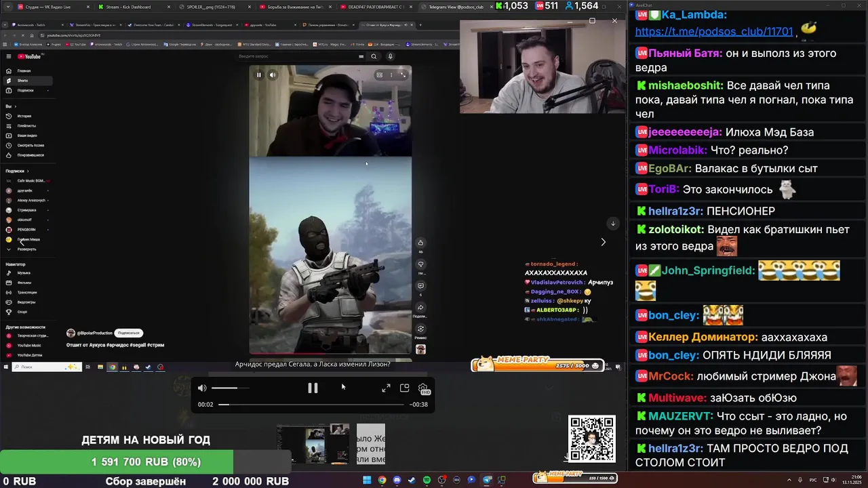Open Понравившиеся liked videos
The height and width of the screenshot is (488, 868).
(x=27, y=155)
